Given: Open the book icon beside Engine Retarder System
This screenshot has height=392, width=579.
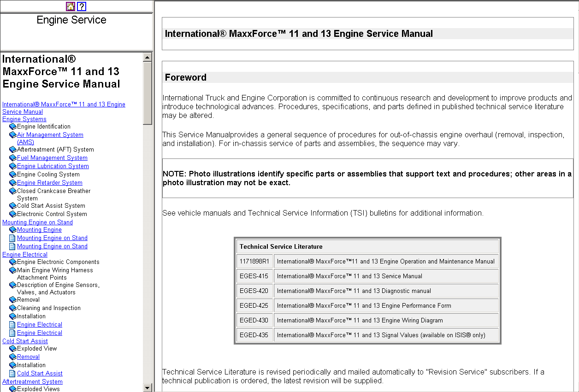Looking at the screenshot, I should coord(13,182).
